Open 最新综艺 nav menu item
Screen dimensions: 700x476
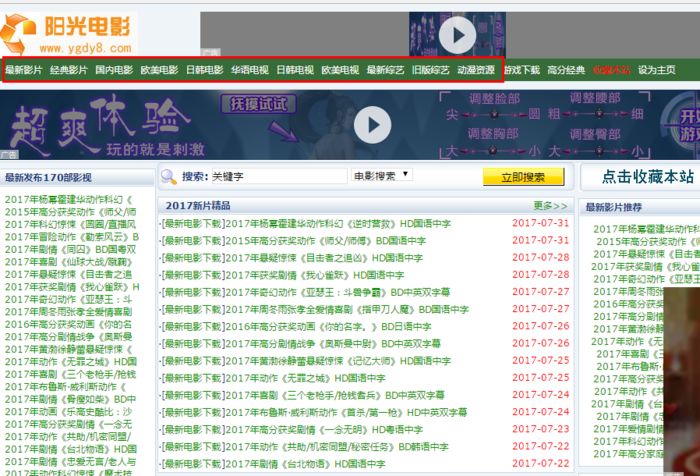click(385, 70)
